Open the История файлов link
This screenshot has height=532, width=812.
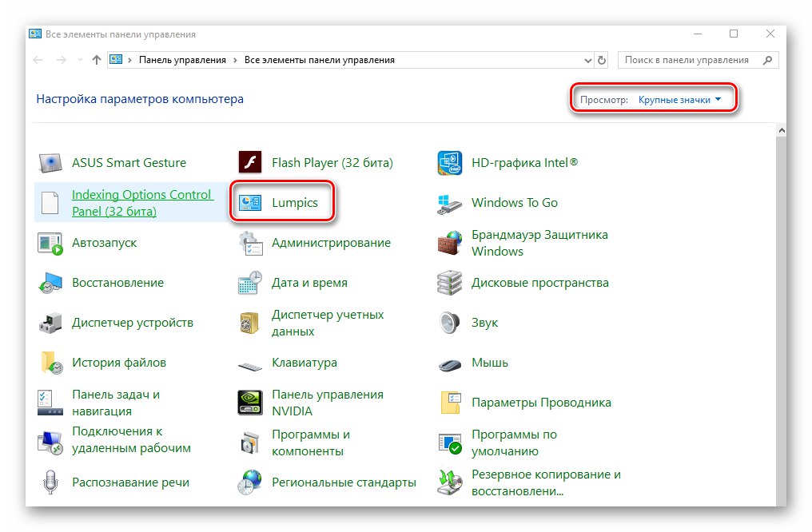click(119, 363)
